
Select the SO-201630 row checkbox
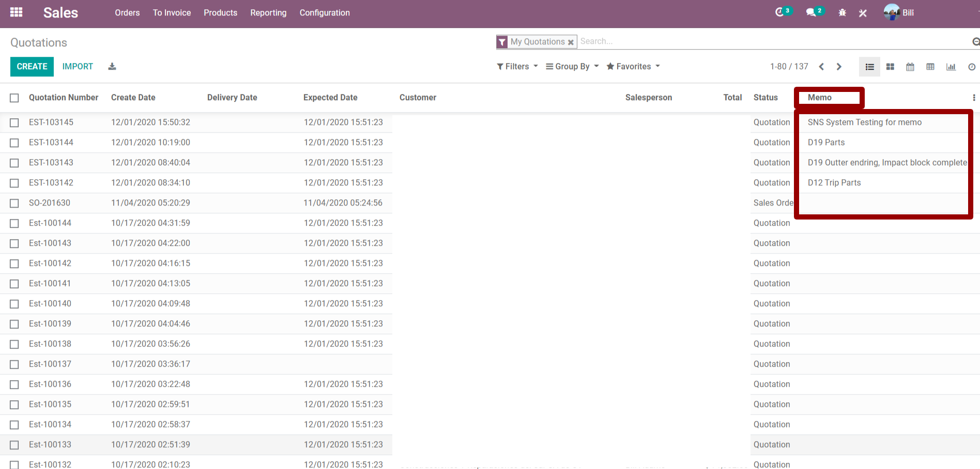click(14, 204)
